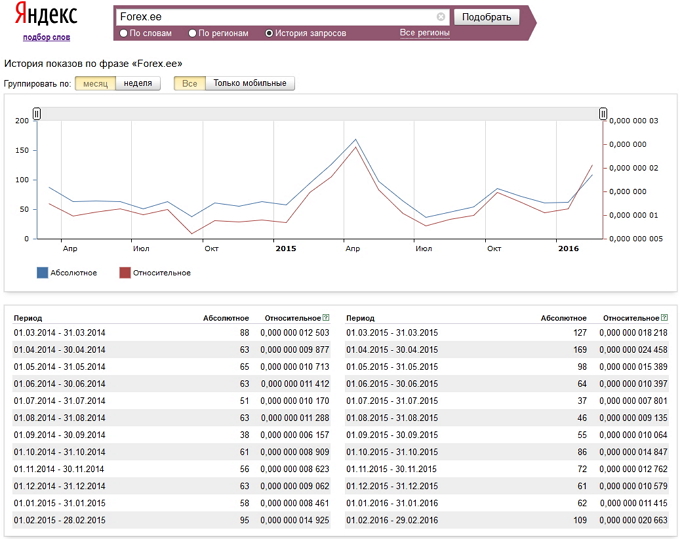Clear the search field with the X icon

pyautogui.click(x=441, y=17)
